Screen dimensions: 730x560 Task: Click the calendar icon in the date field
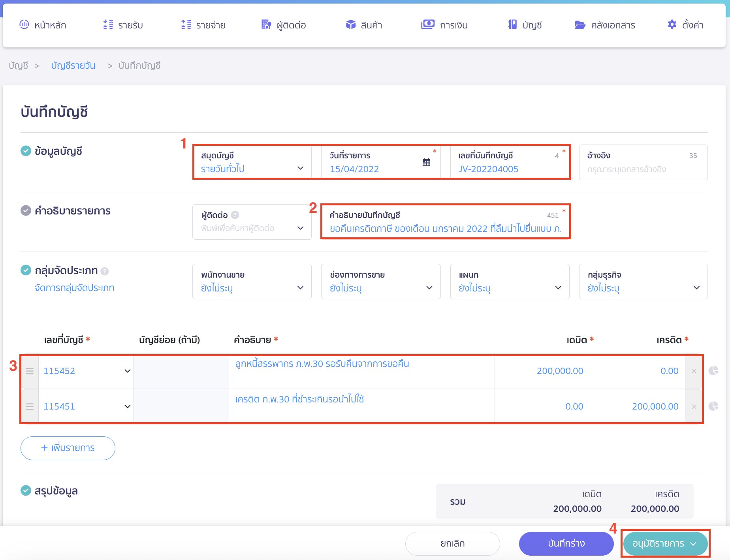tap(426, 162)
